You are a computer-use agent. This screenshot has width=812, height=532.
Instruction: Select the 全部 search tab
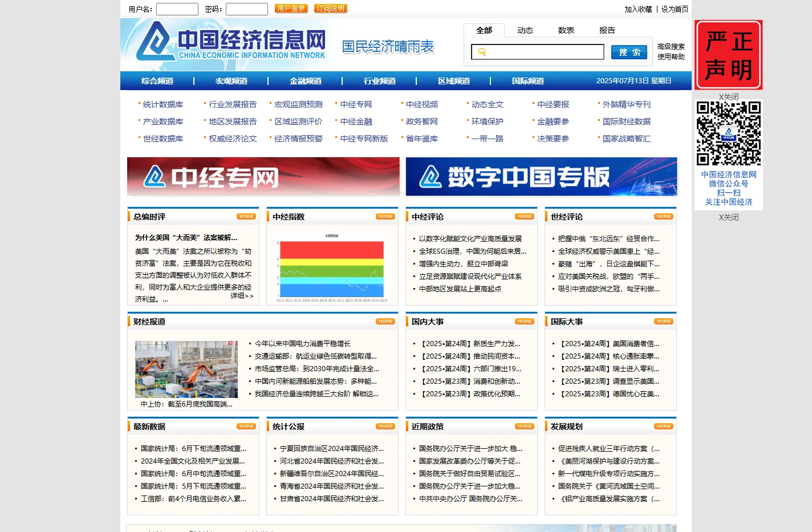pos(484,30)
